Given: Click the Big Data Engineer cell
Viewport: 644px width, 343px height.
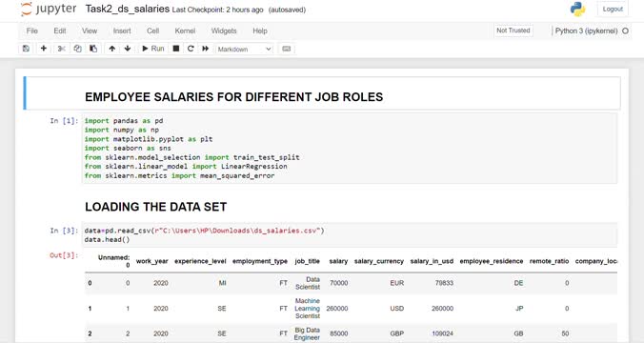Looking at the screenshot, I should [307, 334].
